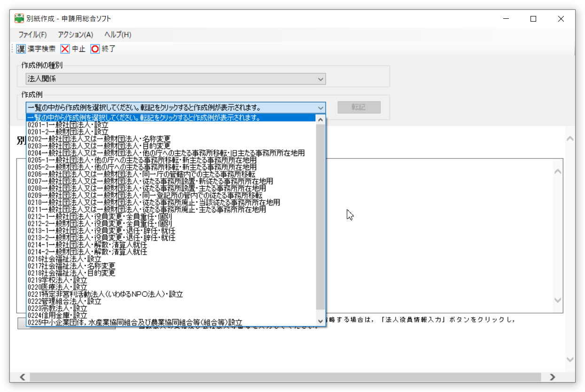Click the red X 中止 icon
Image resolution: width=585 pixels, height=392 pixels.
65,49
